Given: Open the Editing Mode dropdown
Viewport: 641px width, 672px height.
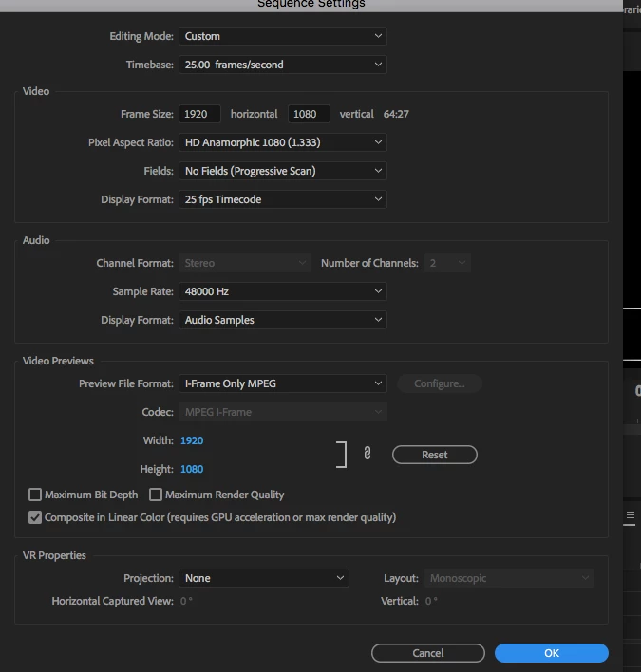Looking at the screenshot, I should 283,36.
